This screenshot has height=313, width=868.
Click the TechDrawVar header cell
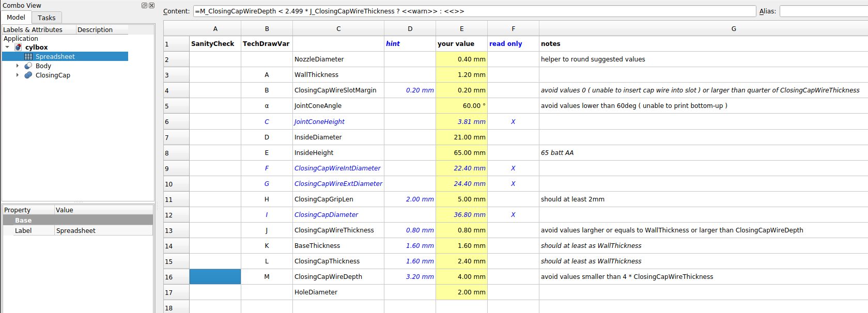tap(267, 44)
